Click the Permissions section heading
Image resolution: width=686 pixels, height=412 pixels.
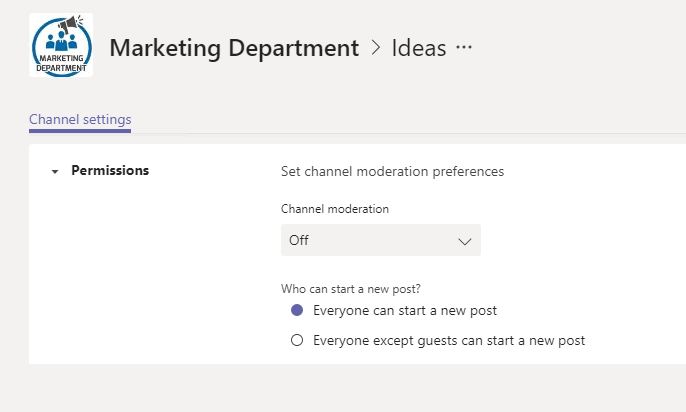[110, 171]
